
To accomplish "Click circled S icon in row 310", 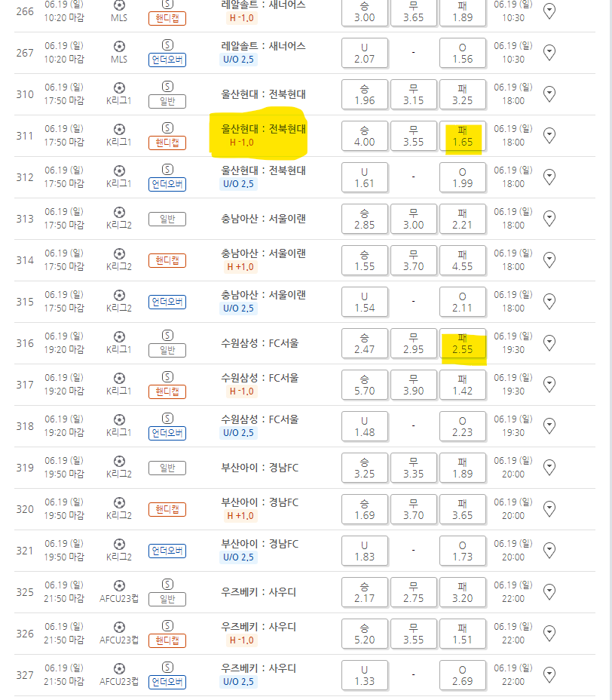I will point(167,87).
